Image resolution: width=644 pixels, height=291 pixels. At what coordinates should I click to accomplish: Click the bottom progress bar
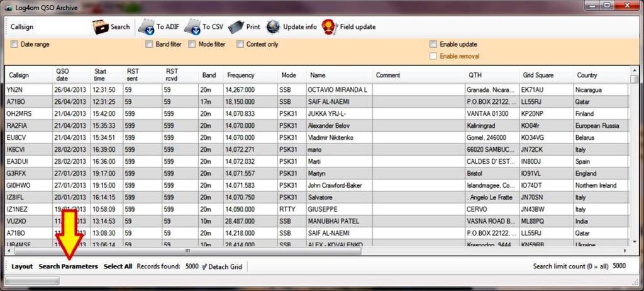pos(32,281)
